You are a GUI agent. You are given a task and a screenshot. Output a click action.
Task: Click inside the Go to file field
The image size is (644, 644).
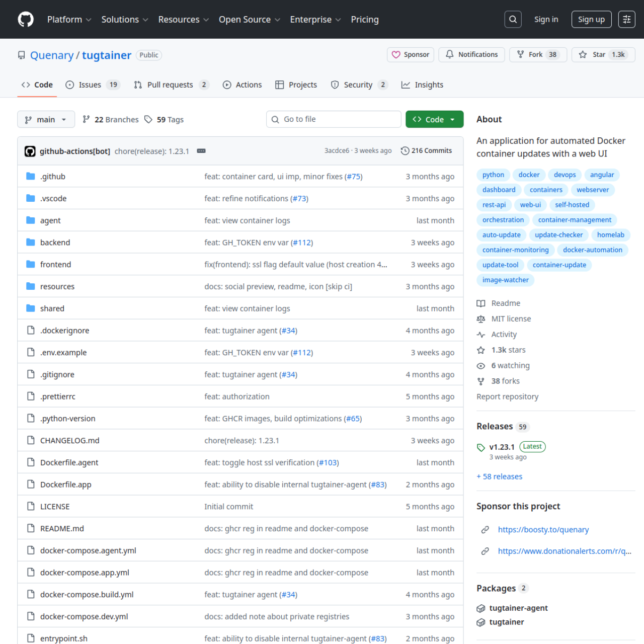point(334,119)
